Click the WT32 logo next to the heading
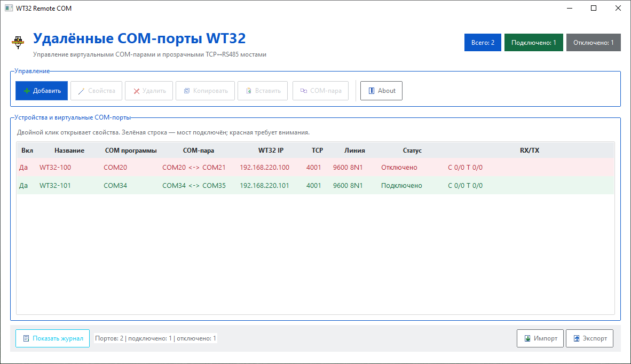Image resolution: width=631 pixels, height=364 pixels. tap(18, 42)
